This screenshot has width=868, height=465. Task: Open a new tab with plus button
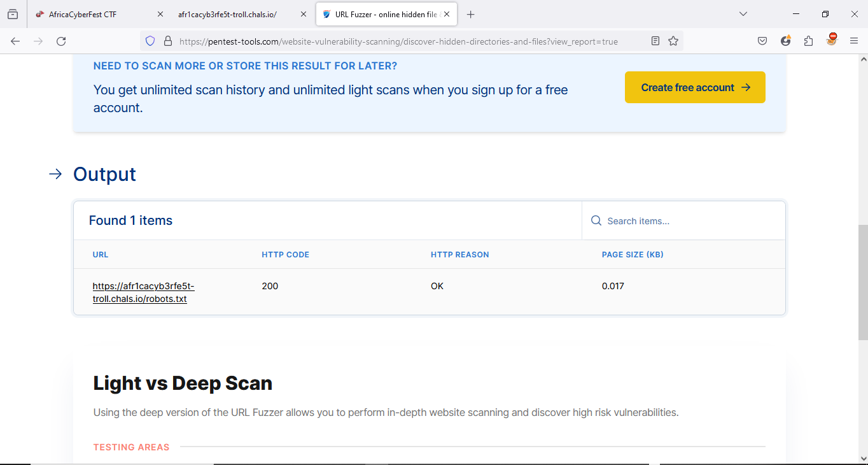point(470,14)
